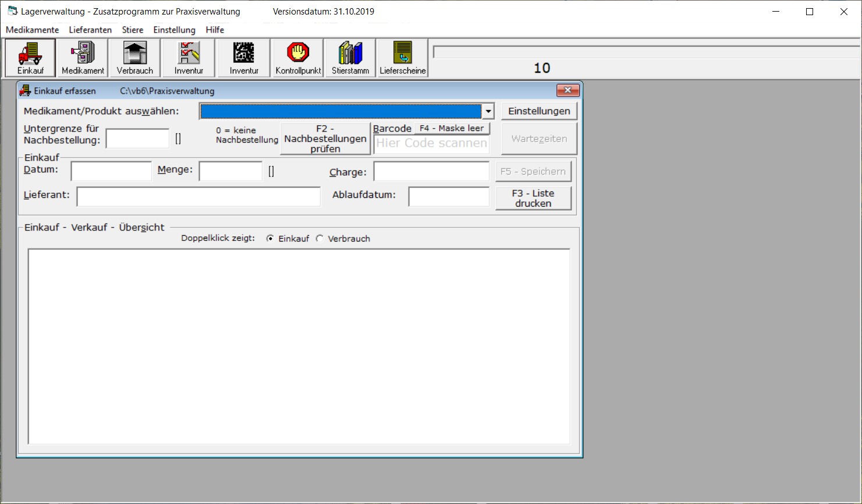Click the F4 - Maske leer button
862x504 pixels.
452,128
